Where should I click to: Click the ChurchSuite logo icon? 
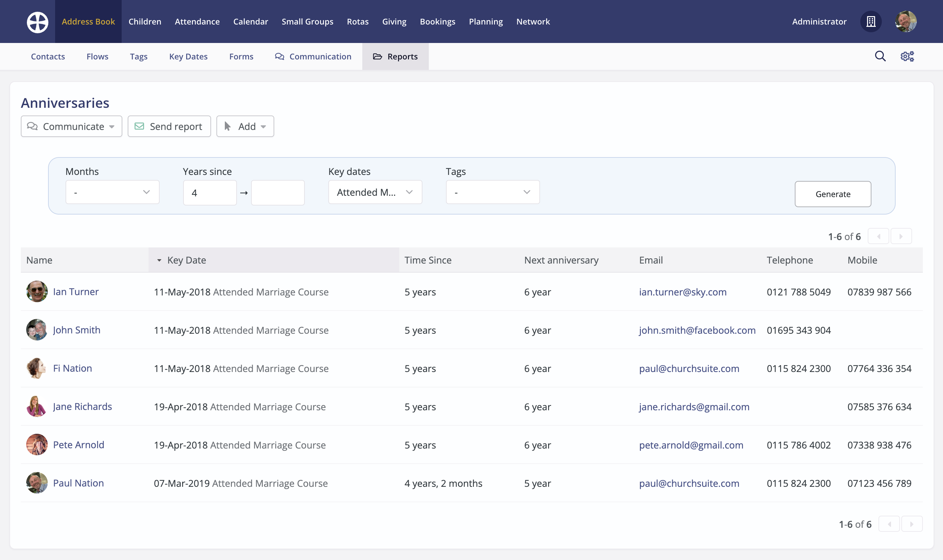pos(37,22)
